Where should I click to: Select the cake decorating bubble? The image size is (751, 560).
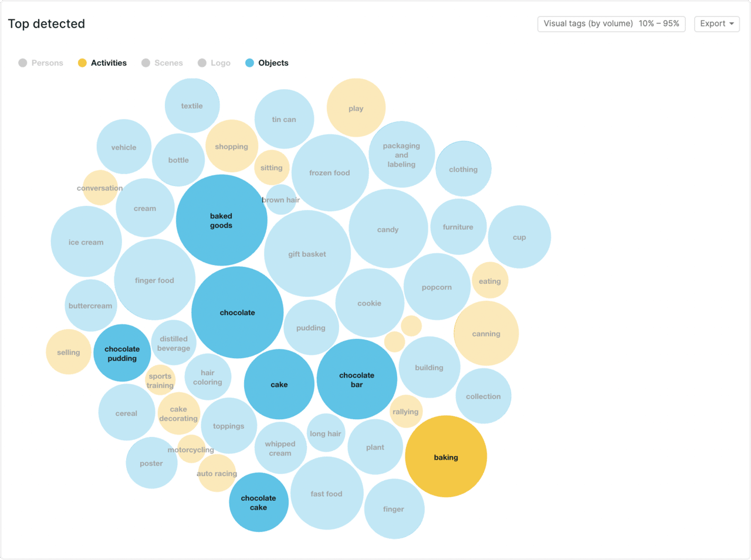click(179, 413)
